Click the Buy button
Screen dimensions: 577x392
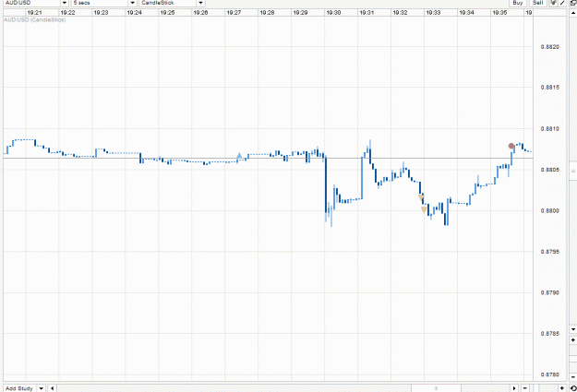(517, 3)
